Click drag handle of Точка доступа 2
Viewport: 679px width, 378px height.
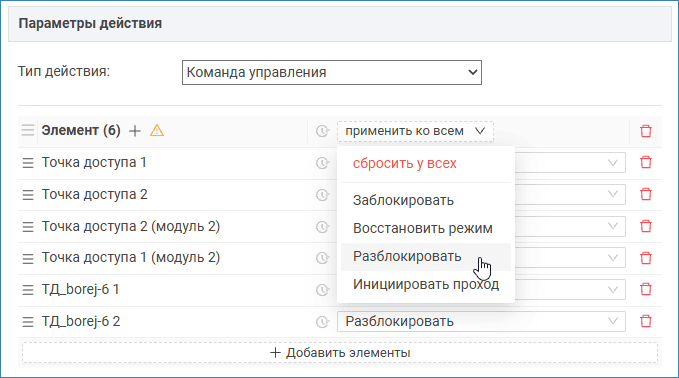28,195
